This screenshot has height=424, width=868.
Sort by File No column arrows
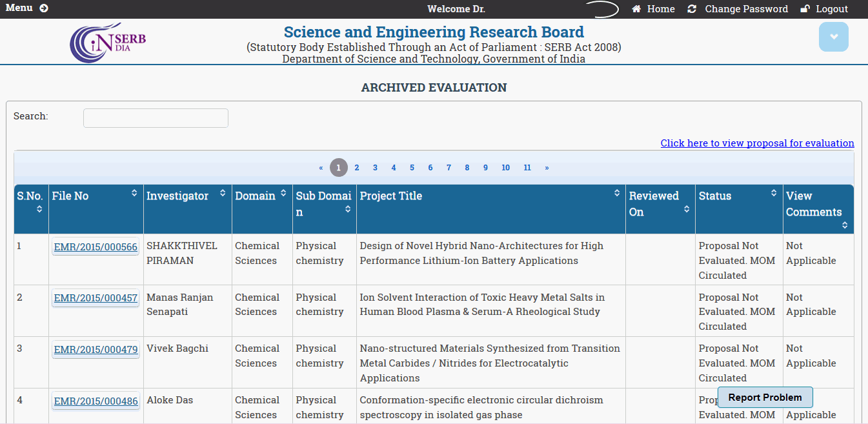[x=134, y=193]
